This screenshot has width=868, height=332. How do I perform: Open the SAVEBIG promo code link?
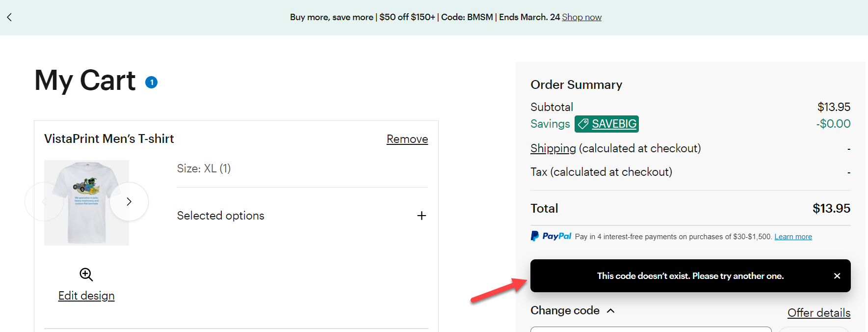tap(614, 124)
